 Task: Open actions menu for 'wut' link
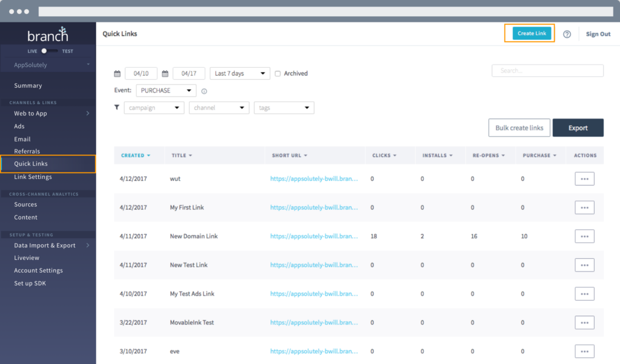point(584,178)
